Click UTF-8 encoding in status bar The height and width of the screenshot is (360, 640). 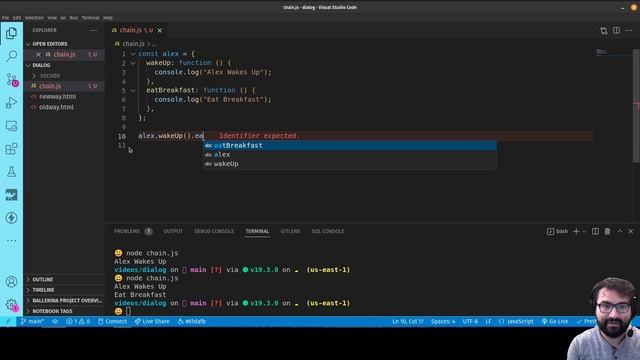470,322
